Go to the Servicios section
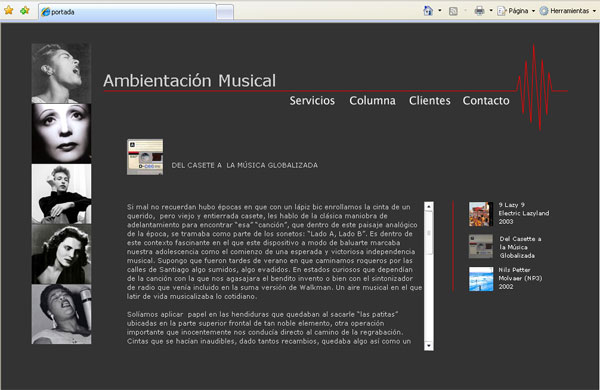Image resolution: width=600 pixels, height=390 pixels. [312, 101]
